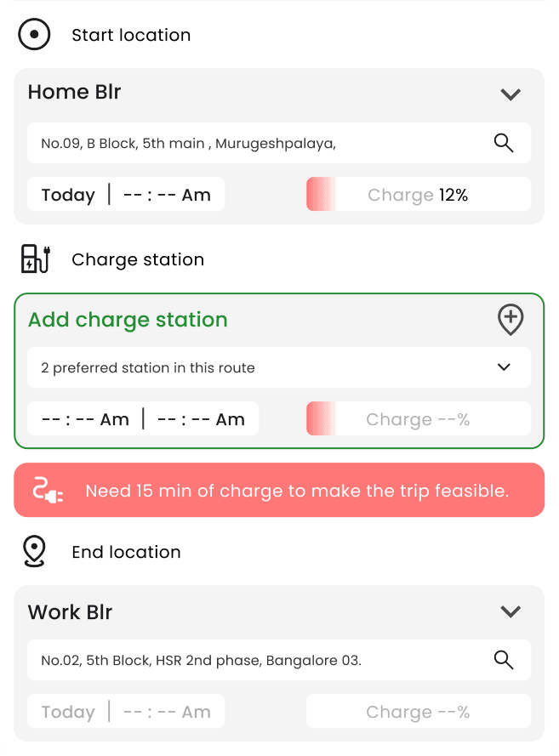This screenshot has height=756, width=559.
Task: Click search icon in HSR address field
Action: [504, 660]
